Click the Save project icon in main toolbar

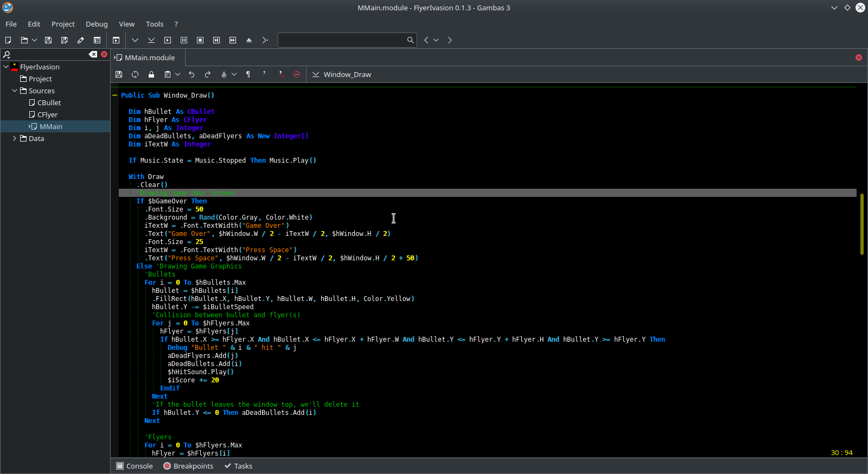tap(48, 40)
